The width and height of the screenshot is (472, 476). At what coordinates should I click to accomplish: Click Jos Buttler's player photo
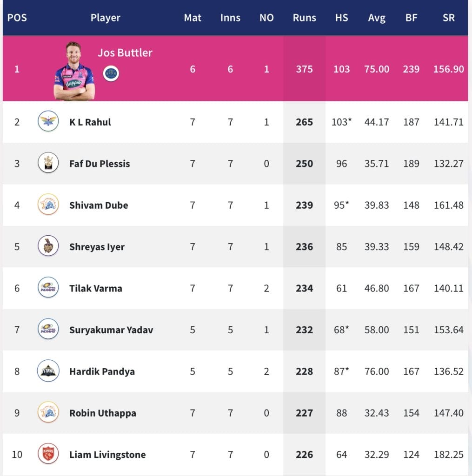tap(74, 72)
